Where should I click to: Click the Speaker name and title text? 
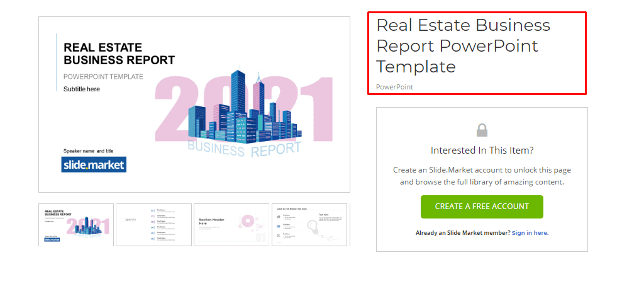pos(89,151)
